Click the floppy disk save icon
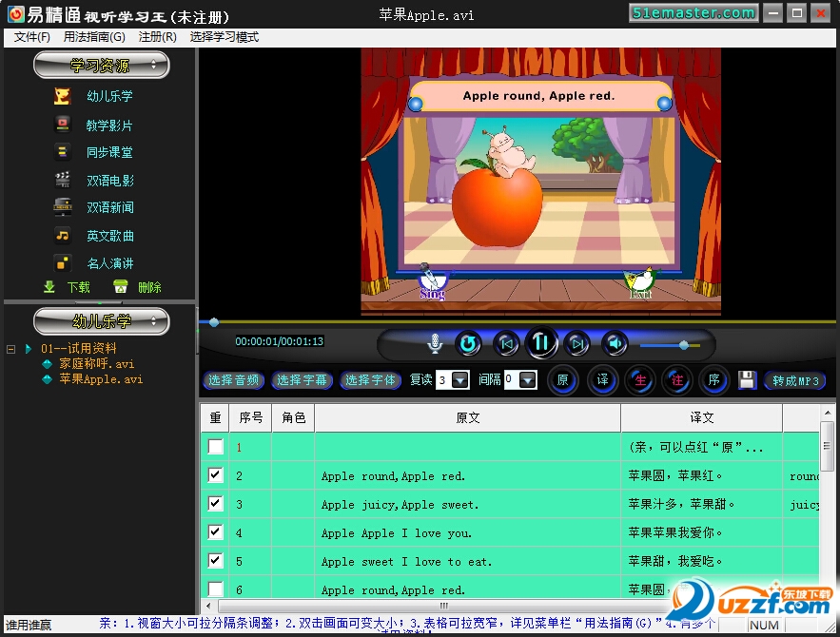 point(747,380)
